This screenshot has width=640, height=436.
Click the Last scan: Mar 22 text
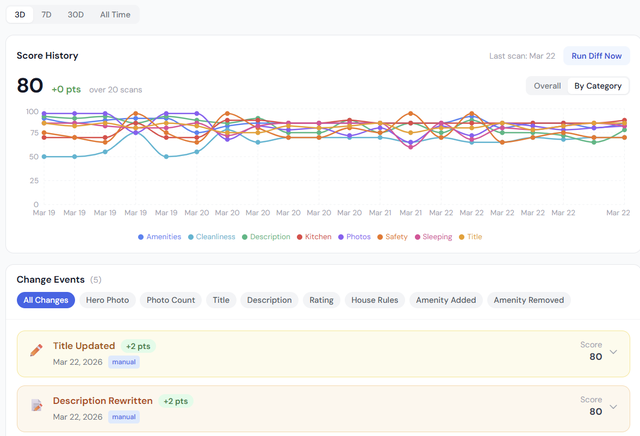522,56
